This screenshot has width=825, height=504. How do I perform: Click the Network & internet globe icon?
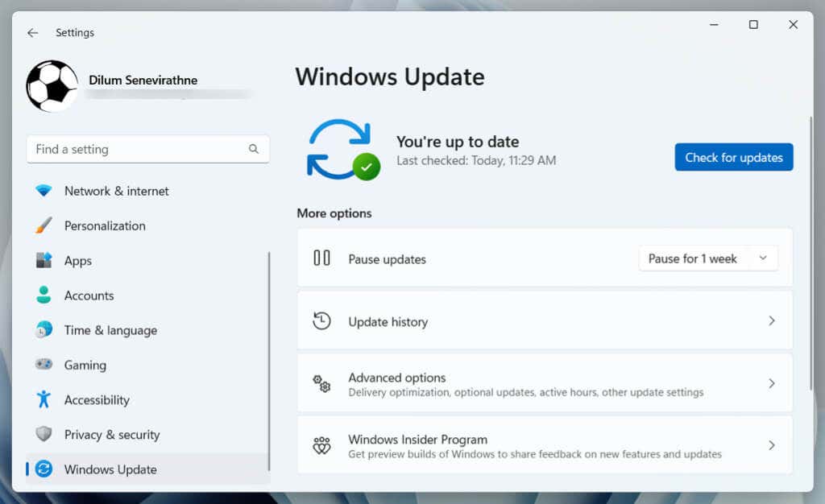tap(44, 191)
